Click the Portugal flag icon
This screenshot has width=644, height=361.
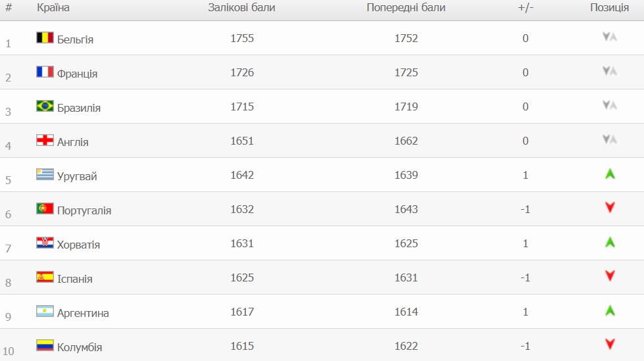tap(45, 208)
